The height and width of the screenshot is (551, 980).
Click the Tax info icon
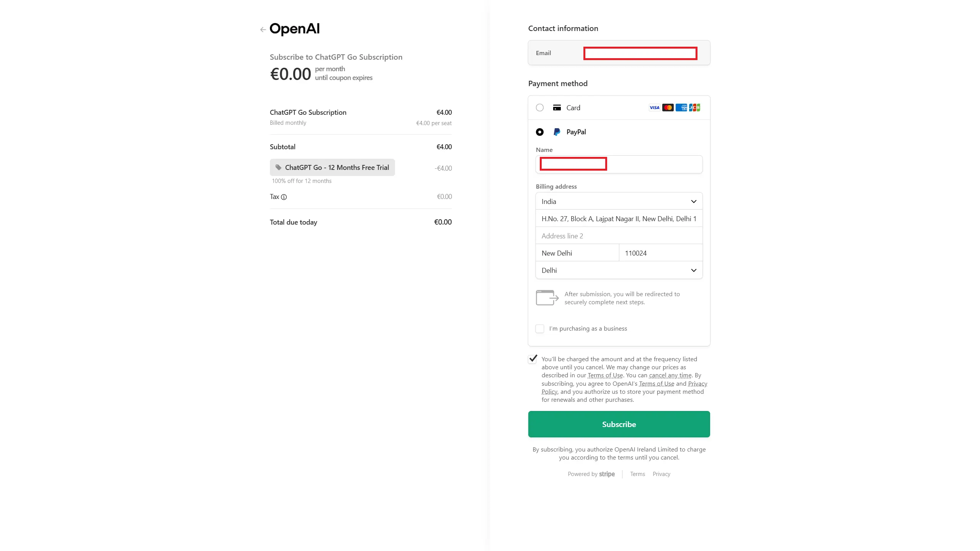tap(284, 197)
